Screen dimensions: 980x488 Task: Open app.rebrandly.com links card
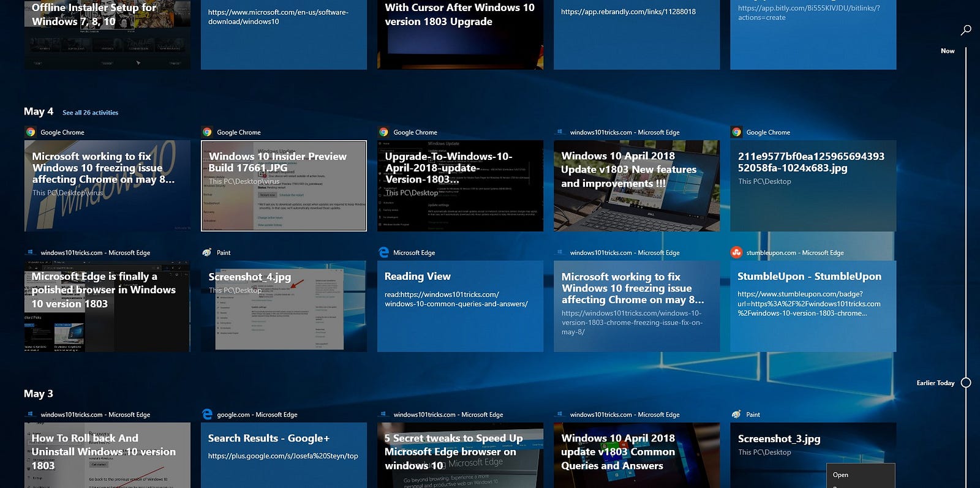(636, 34)
